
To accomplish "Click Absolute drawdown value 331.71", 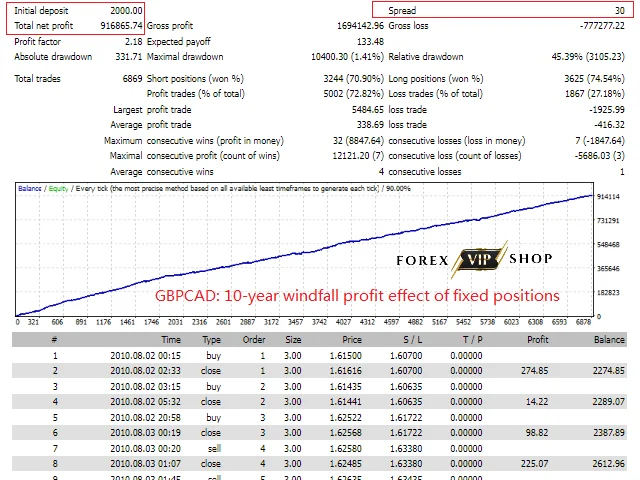I will pyautogui.click(x=129, y=57).
